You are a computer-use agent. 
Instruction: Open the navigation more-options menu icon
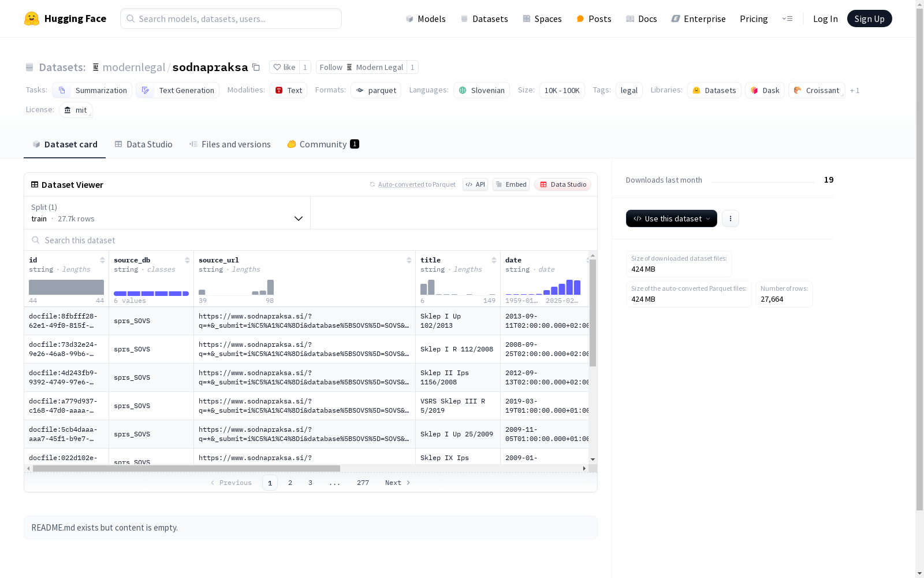point(787,18)
